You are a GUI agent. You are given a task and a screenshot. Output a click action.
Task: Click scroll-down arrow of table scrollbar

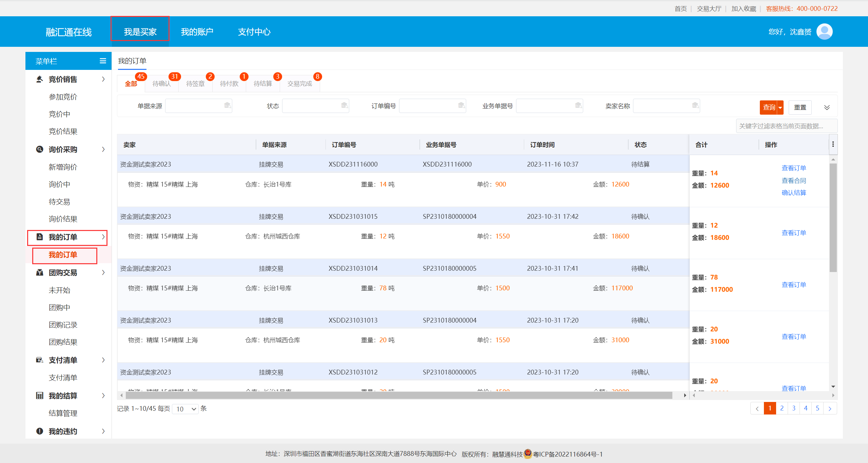coord(833,387)
